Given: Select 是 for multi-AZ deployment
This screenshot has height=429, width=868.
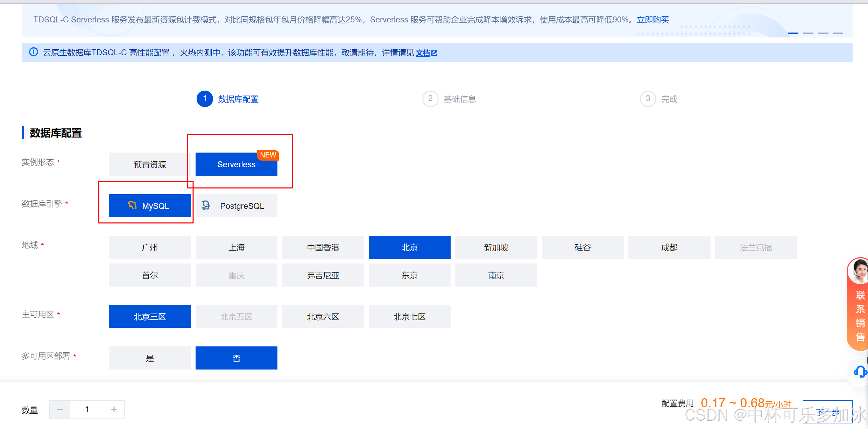Looking at the screenshot, I should coord(150,358).
